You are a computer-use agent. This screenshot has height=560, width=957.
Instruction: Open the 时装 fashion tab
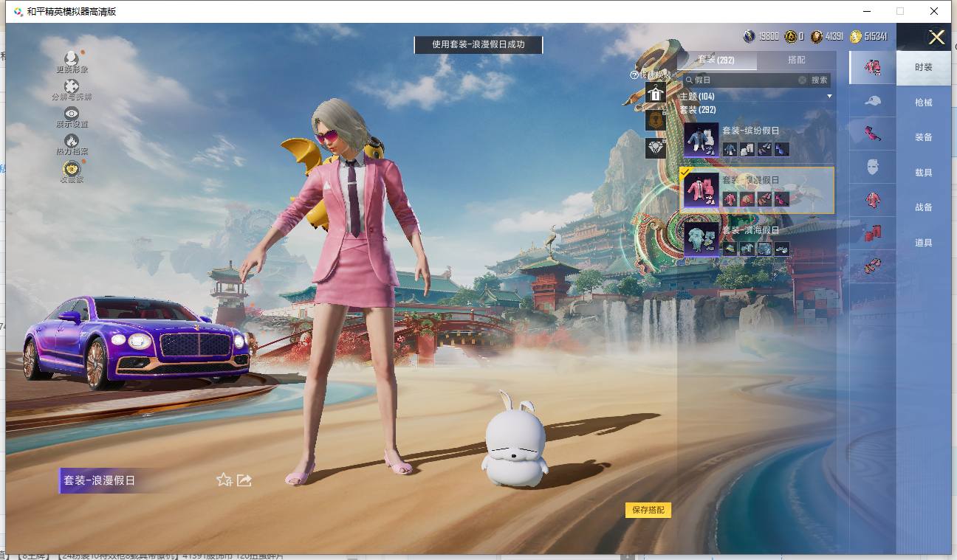[924, 67]
